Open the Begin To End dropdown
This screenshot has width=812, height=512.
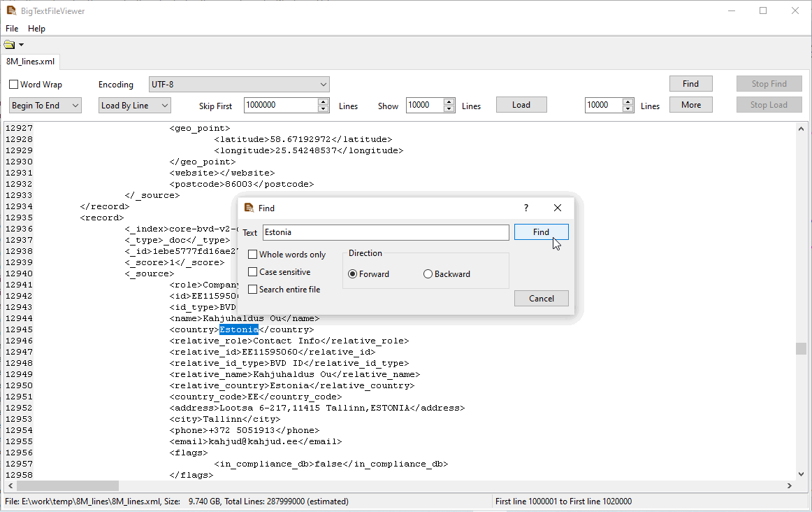(x=45, y=106)
